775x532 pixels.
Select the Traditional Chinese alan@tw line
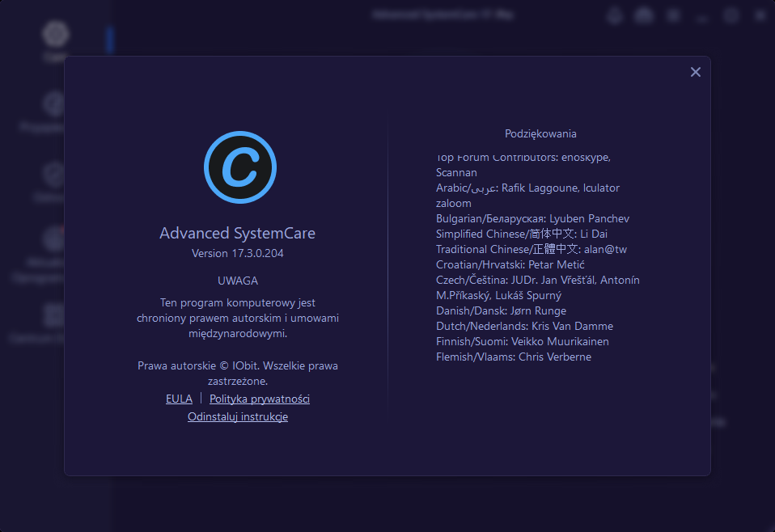pyautogui.click(x=531, y=249)
